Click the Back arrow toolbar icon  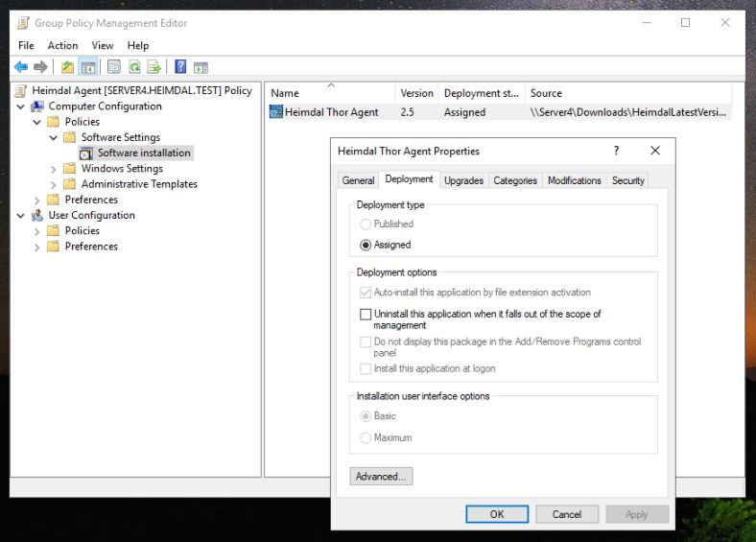(x=21, y=67)
